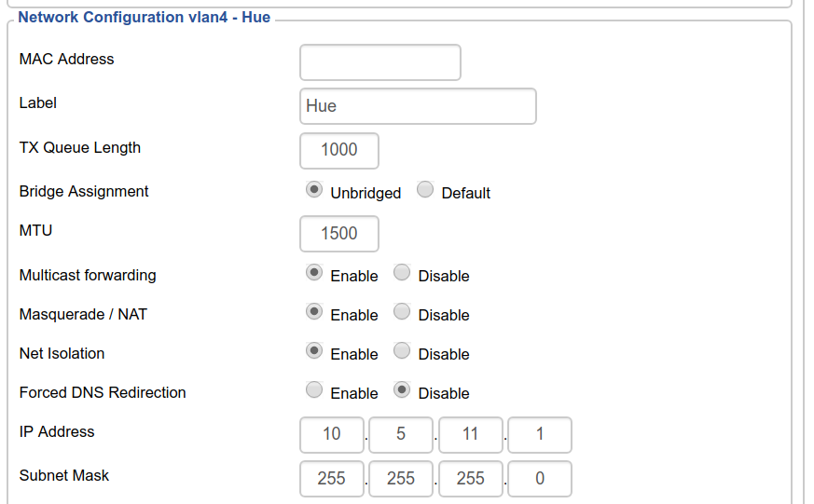814x504 pixels.
Task: Click the Label field containing Hue
Action: point(418,106)
